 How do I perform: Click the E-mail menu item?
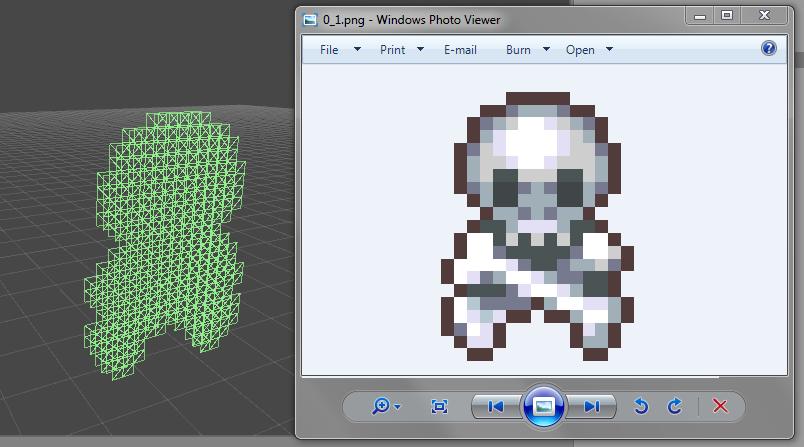click(460, 50)
